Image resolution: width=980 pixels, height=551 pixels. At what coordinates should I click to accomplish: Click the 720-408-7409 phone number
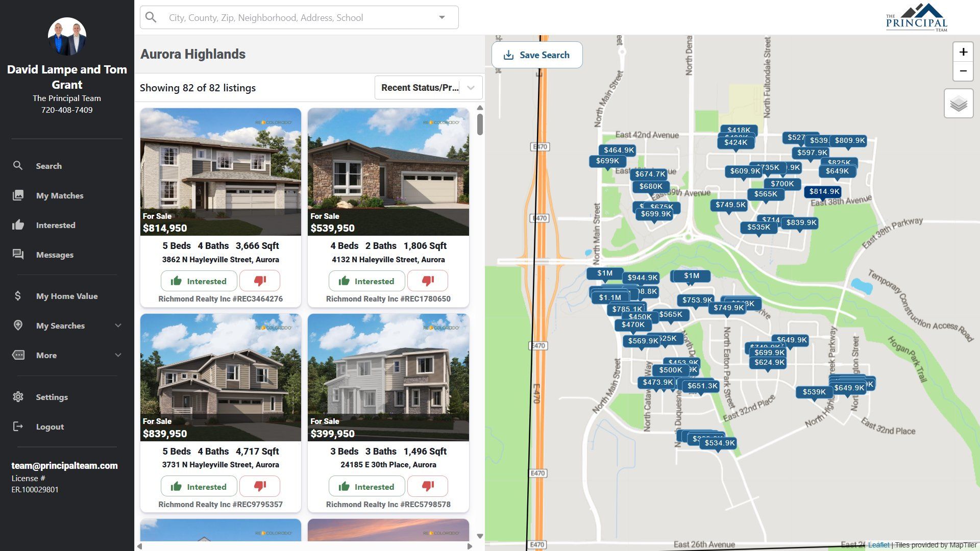click(67, 110)
